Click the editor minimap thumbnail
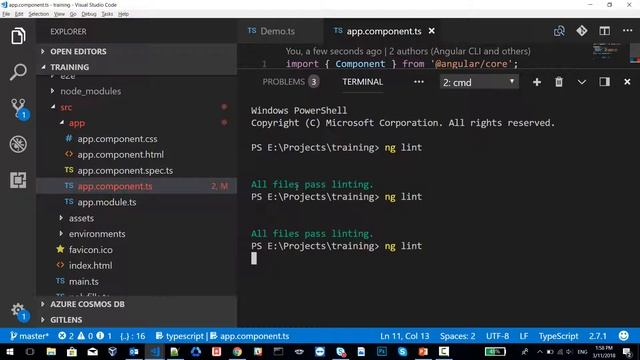640x360 pixels. (606, 51)
